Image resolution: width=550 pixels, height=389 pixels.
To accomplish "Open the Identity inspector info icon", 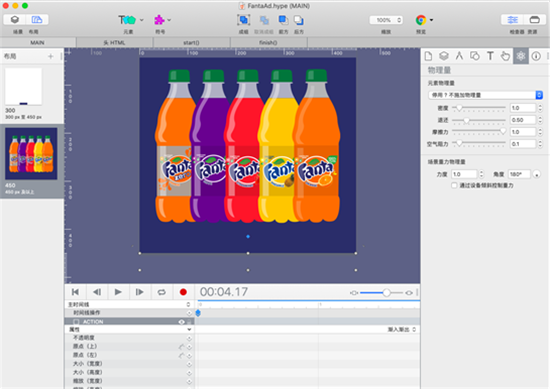I will click(536, 56).
